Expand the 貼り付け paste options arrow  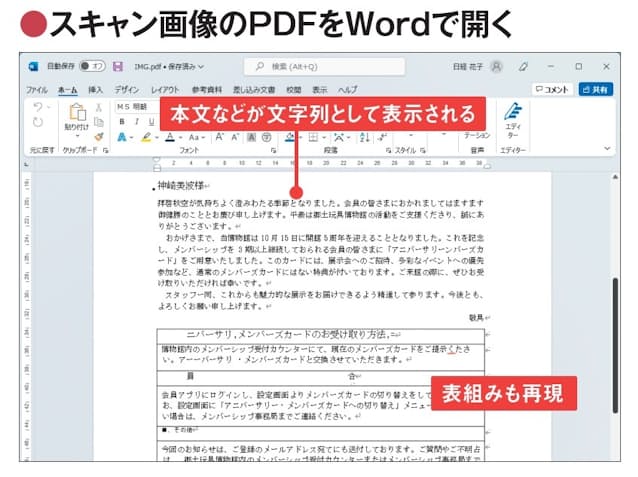coord(77,136)
